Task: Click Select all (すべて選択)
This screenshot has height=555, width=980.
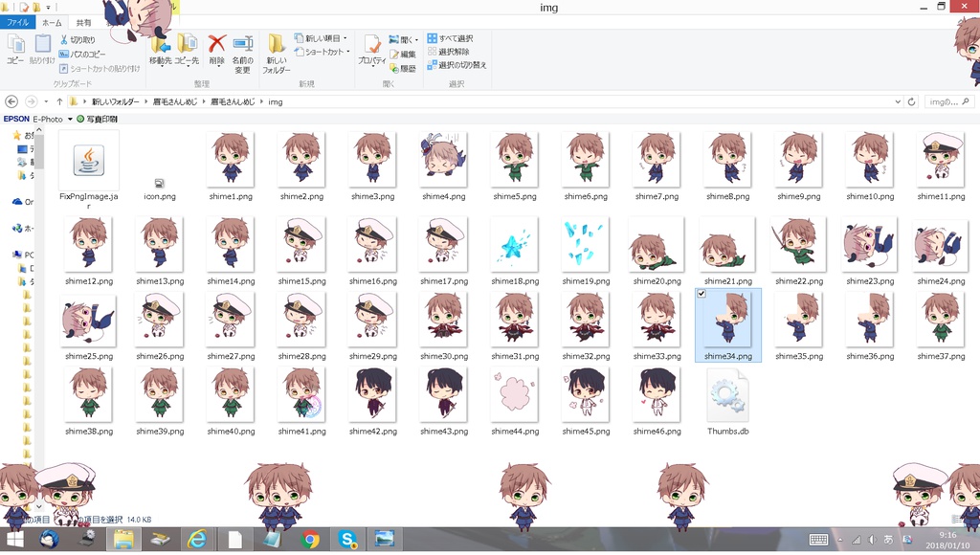Action: click(450, 38)
